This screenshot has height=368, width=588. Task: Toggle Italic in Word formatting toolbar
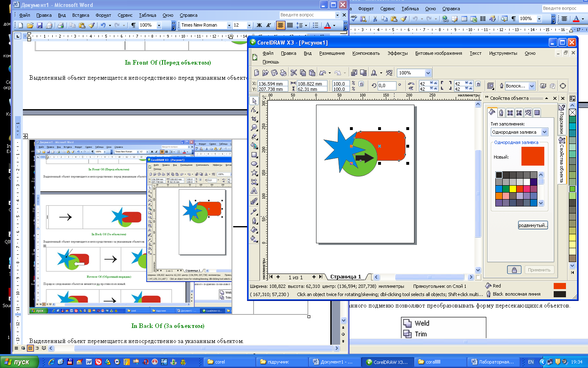[x=268, y=25]
